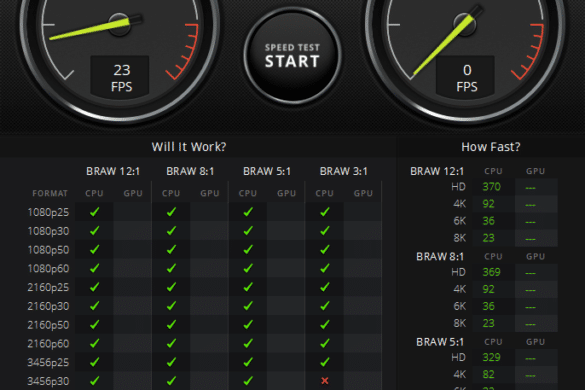This screenshot has height=390, width=585.
Task: Click the 1080p25 BRAW 12:1 CPU checkmark
Action: pos(95,212)
